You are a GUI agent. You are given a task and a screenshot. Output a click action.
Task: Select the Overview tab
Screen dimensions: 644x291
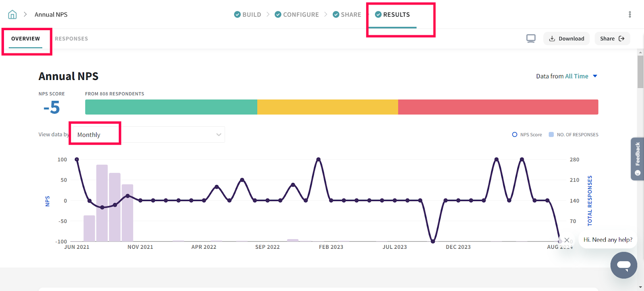point(25,39)
